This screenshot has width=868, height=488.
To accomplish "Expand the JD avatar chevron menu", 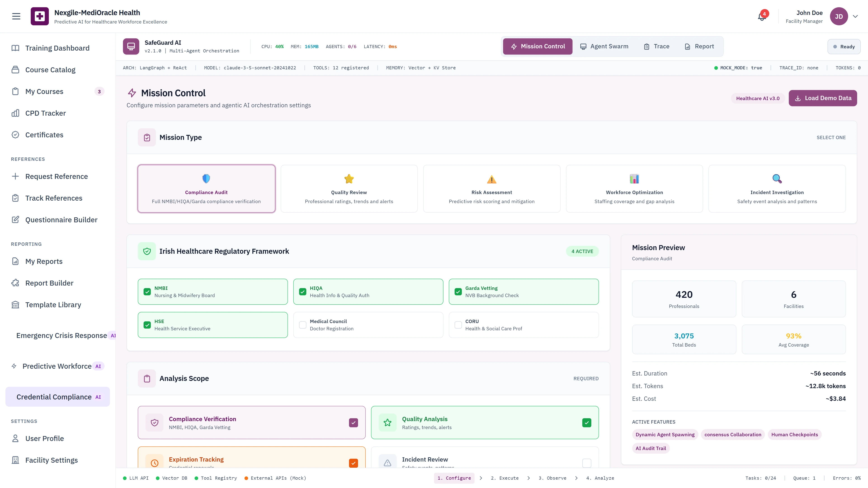I will coord(856,16).
